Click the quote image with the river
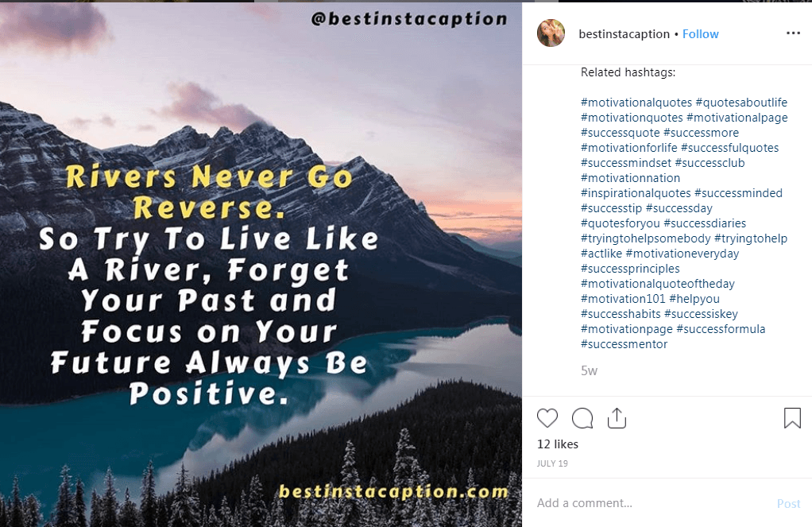This screenshot has height=527, width=812. coord(261,264)
